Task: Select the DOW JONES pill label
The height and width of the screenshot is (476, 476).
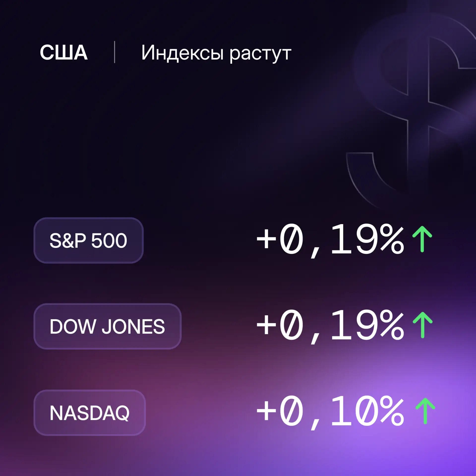Action: (107, 326)
